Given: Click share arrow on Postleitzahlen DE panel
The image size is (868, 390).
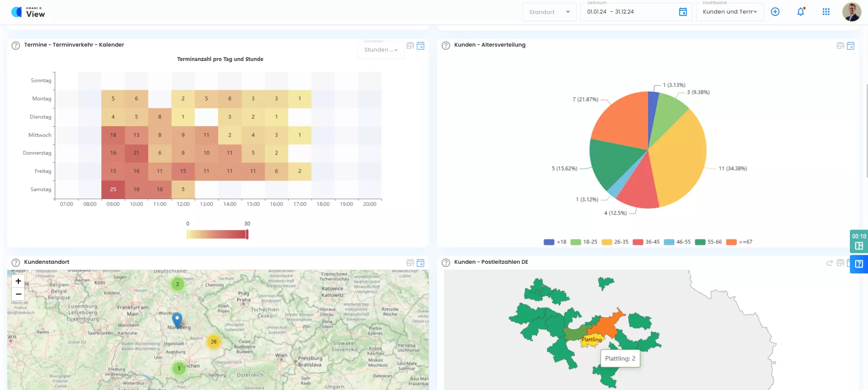Looking at the screenshot, I should pos(830,263).
